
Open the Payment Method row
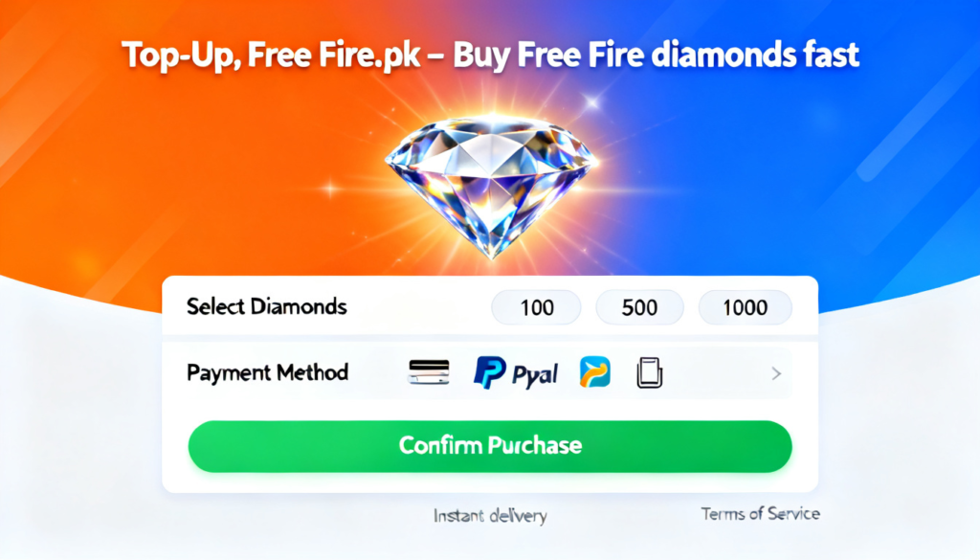click(x=490, y=373)
